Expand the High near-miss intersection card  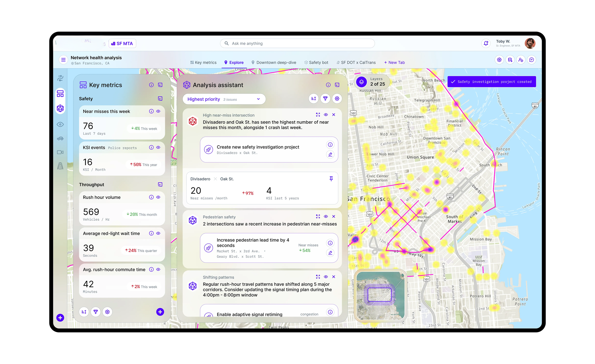tap(318, 115)
